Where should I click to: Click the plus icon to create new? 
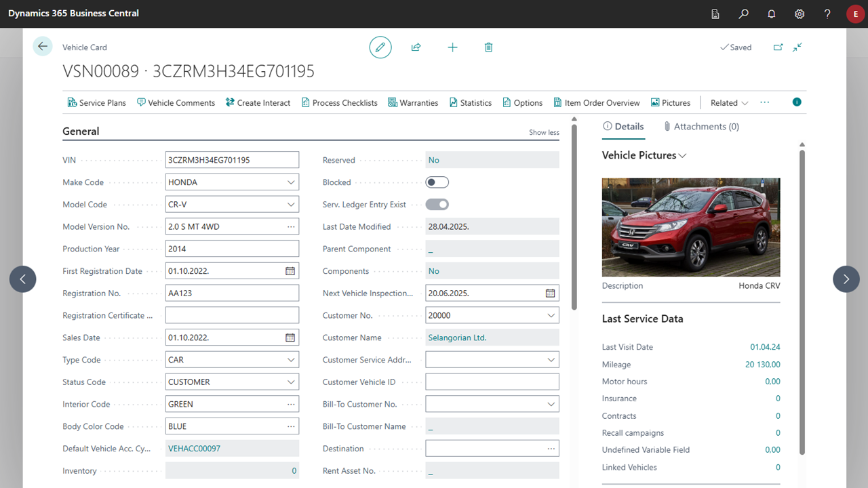click(452, 47)
